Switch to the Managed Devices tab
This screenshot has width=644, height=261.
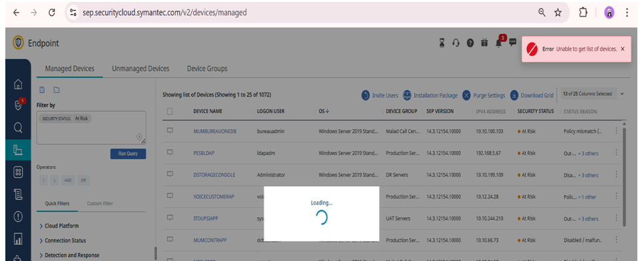pyautogui.click(x=69, y=69)
